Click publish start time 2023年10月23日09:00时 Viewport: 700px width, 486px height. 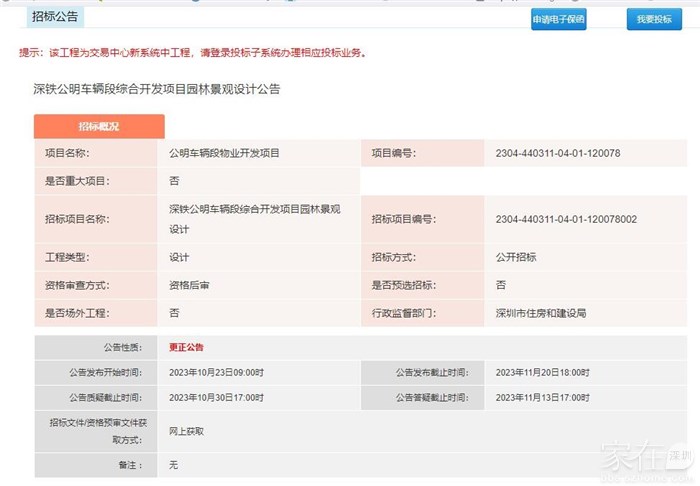tap(216, 372)
